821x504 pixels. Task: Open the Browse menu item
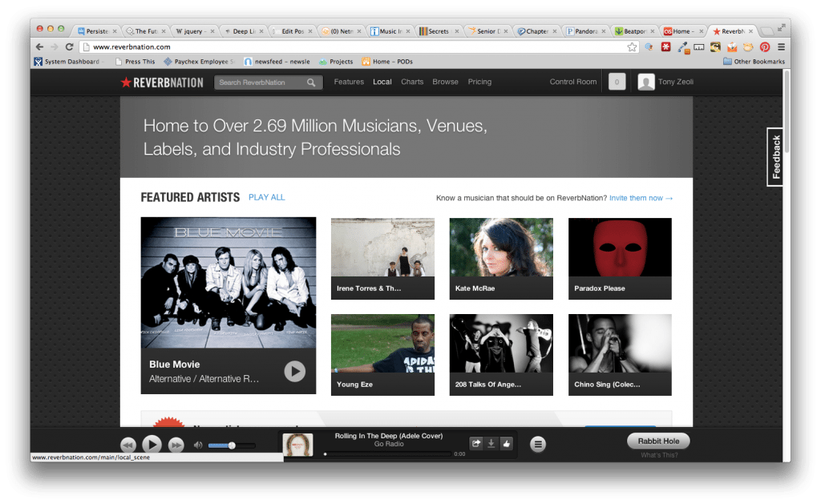pyautogui.click(x=445, y=82)
